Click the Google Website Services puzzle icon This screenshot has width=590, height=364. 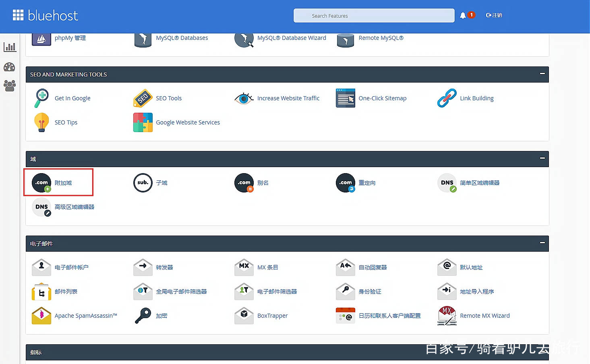pyautogui.click(x=143, y=122)
